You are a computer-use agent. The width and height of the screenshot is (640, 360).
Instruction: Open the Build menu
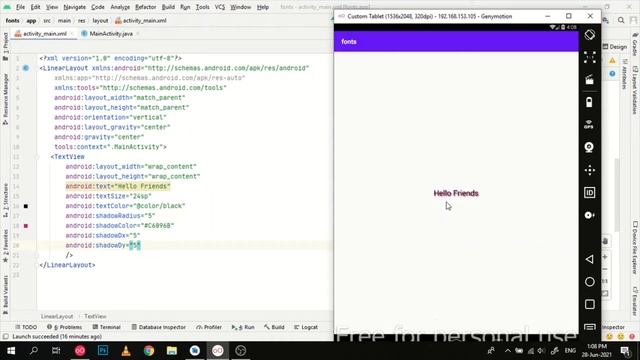click(x=168, y=7)
